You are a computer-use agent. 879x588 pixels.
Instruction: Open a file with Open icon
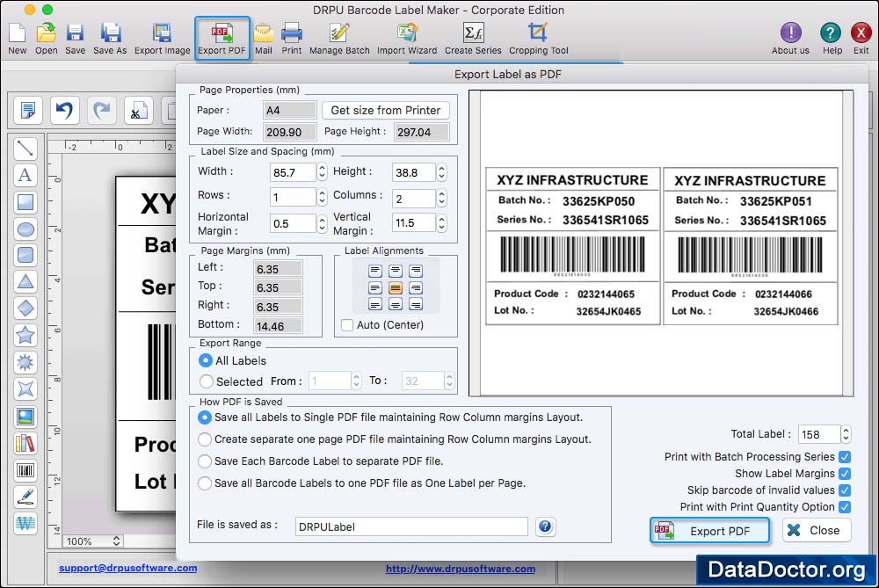point(46,39)
